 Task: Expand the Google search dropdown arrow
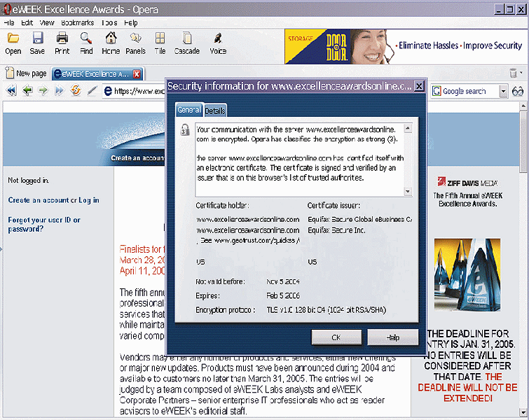coord(503,91)
